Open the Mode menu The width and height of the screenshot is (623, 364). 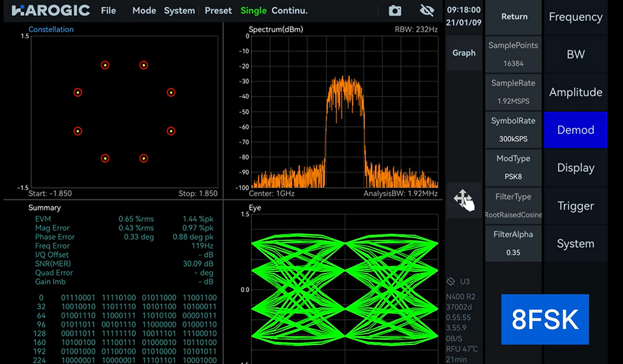click(x=144, y=11)
